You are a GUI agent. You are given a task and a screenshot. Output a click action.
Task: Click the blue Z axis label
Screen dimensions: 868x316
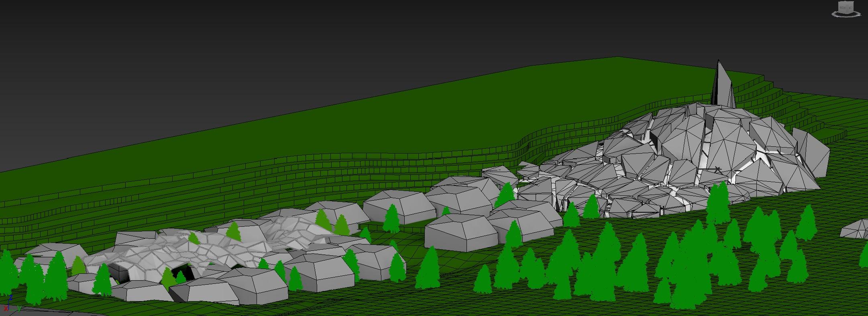(10, 298)
